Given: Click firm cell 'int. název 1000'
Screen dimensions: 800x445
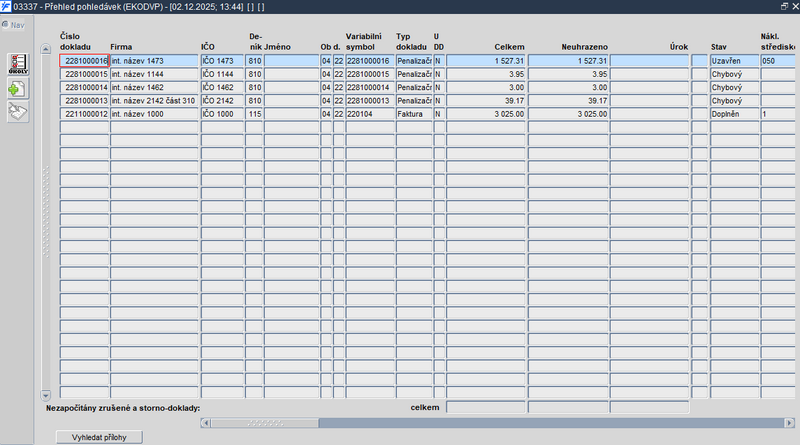Looking at the screenshot, I should pyautogui.click(x=154, y=114).
